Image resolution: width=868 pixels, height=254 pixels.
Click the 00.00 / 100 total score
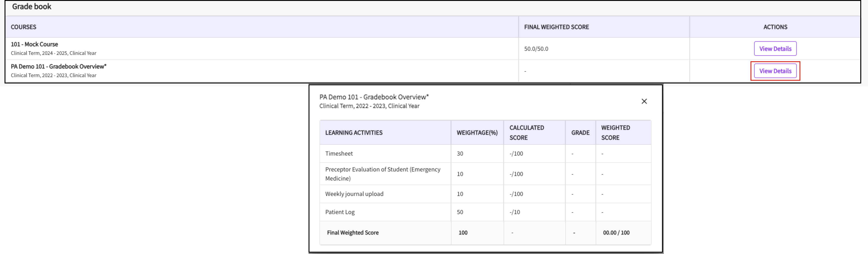point(616,233)
